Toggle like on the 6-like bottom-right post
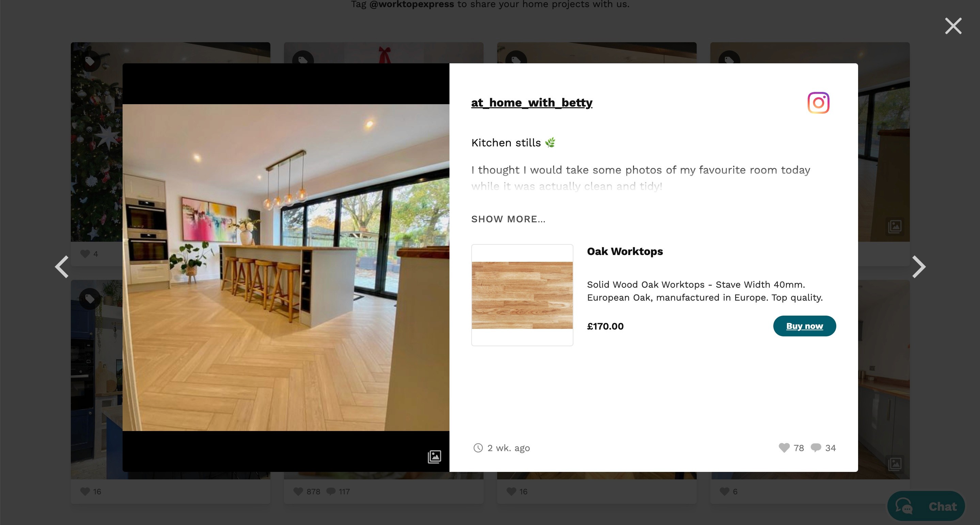 pyautogui.click(x=725, y=491)
